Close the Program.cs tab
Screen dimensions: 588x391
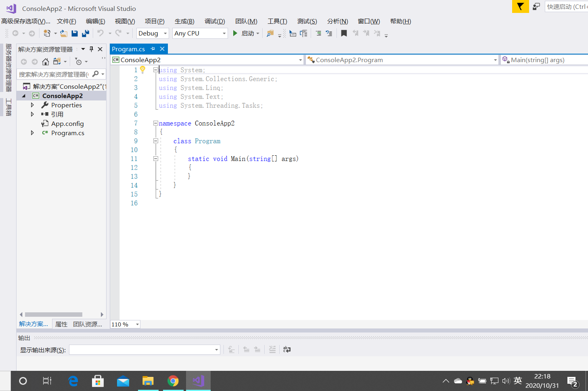click(162, 49)
